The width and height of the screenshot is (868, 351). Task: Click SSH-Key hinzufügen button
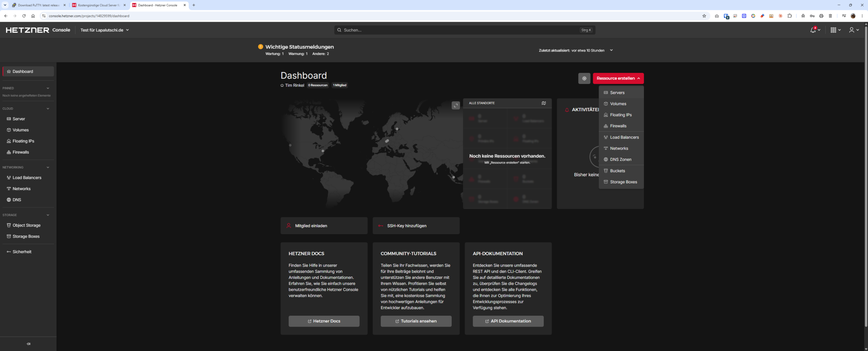click(x=416, y=226)
